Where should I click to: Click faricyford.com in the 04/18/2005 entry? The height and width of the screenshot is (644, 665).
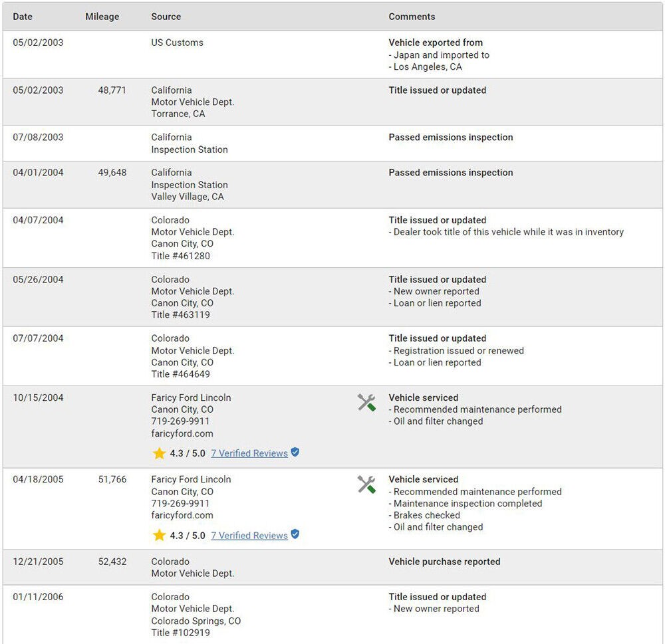point(182,515)
